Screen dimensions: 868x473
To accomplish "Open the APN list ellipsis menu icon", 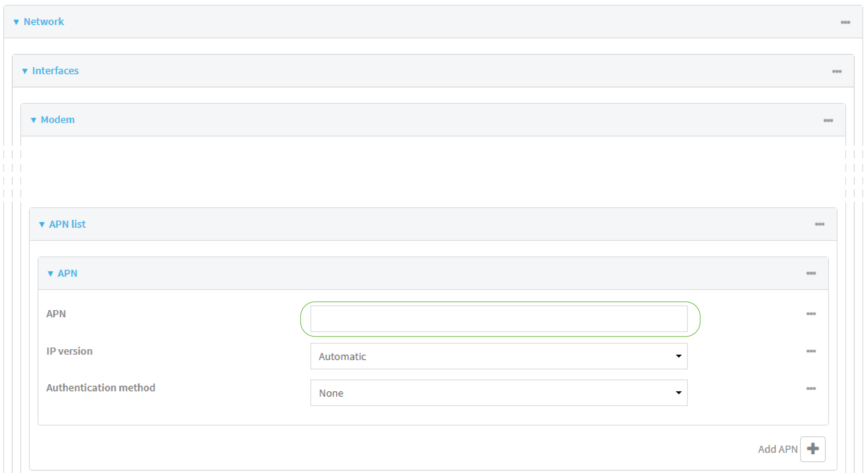I will point(820,224).
